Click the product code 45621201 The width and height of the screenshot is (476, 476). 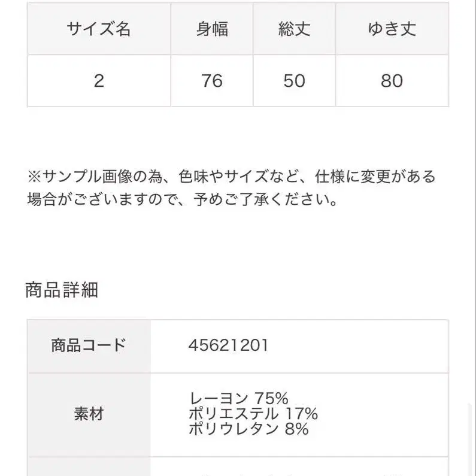228,345
